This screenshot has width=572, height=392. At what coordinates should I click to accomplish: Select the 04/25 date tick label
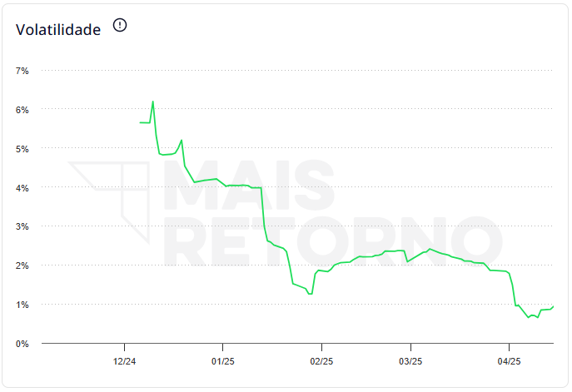509,361
